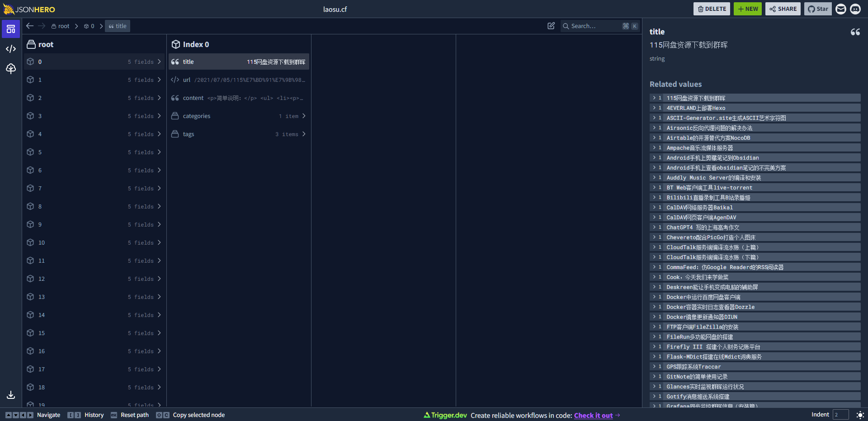
Task: Open root item 5
Action: point(94,152)
